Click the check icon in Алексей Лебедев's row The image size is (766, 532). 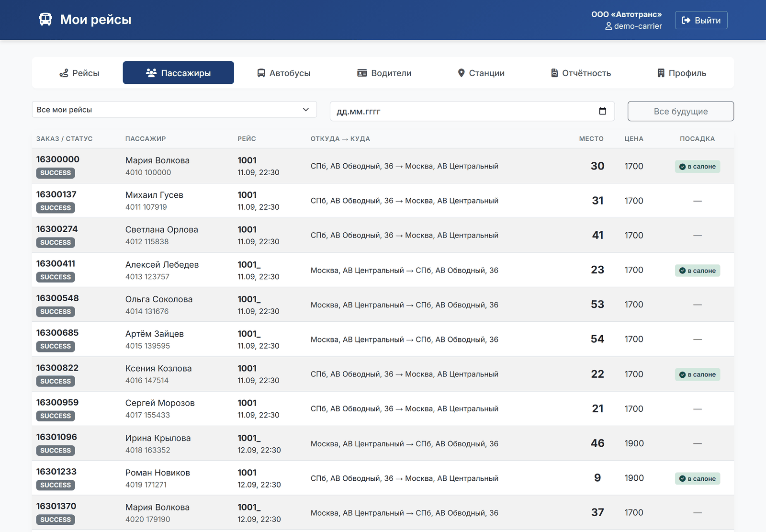tap(682, 271)
